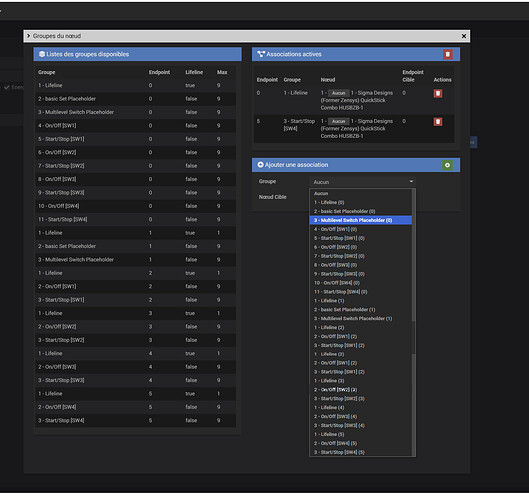The height and width of the screenshot is (500, 529).
Task: Click the 4 - On/Off [SW1] group row
Action: [x=135, y=126]
